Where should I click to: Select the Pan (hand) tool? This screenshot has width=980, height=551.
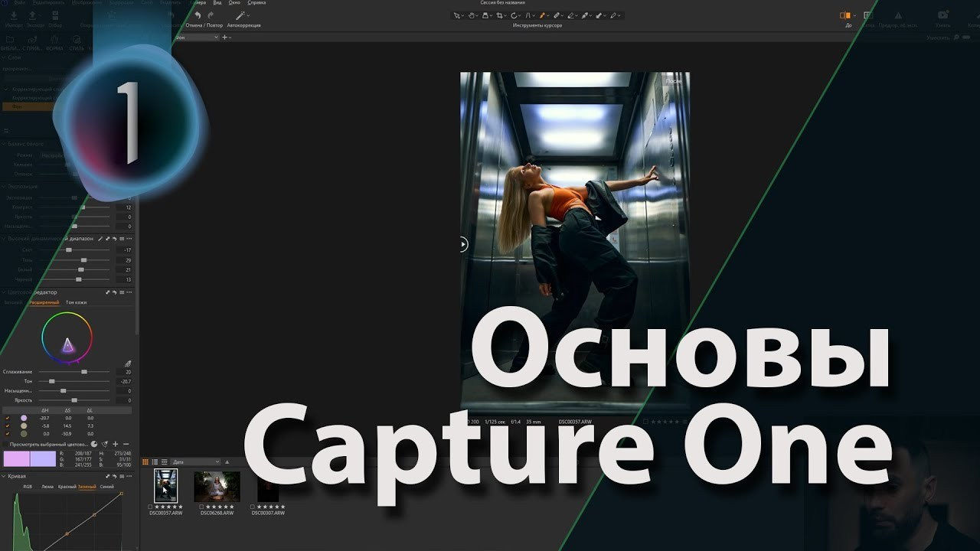click(x=471, y=15)
